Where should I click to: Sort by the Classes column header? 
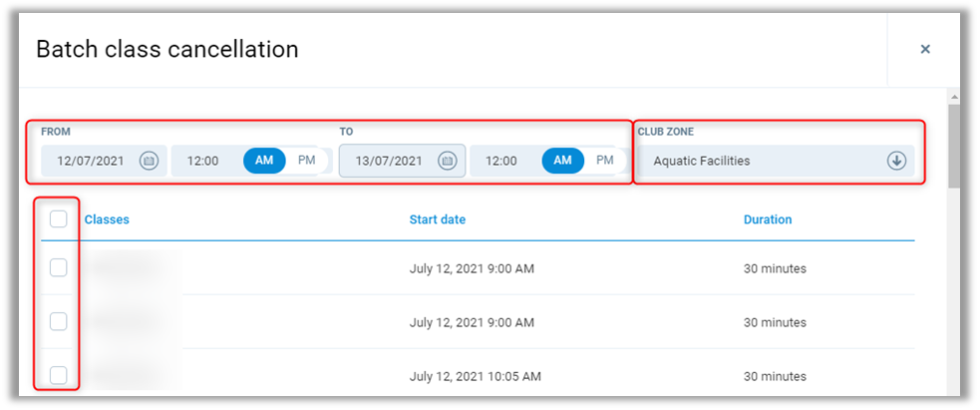point(107,219)
